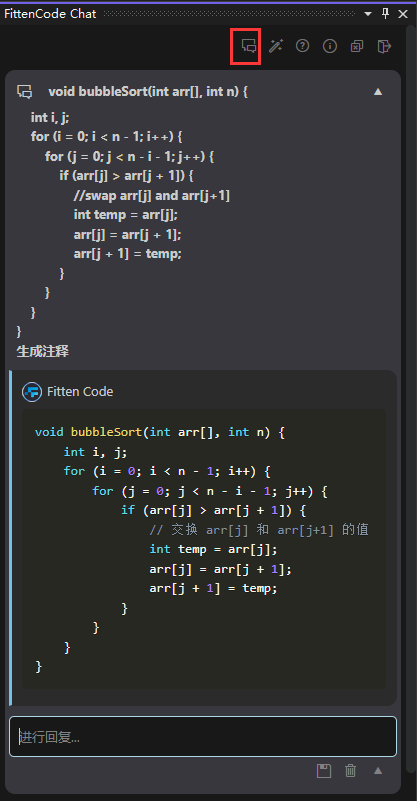Screen dimensions: 417x801
Task: Click the logout exit icon
Action: (384, 46)
